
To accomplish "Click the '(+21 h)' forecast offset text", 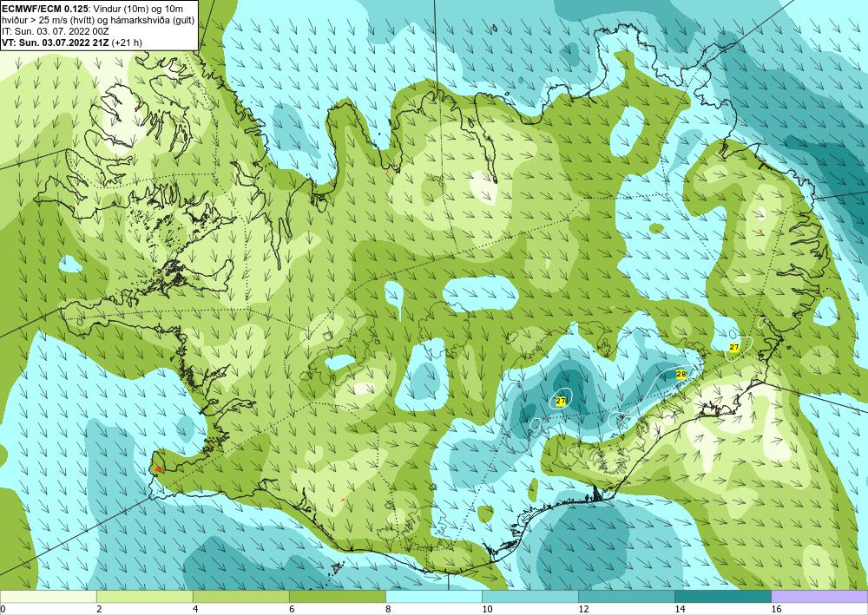I will tap(127, 42).
